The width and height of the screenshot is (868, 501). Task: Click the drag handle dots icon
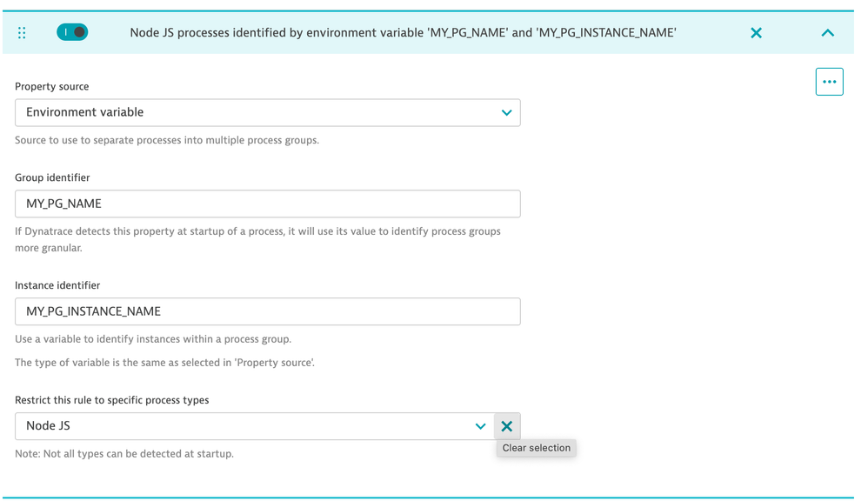pos(22,33)
